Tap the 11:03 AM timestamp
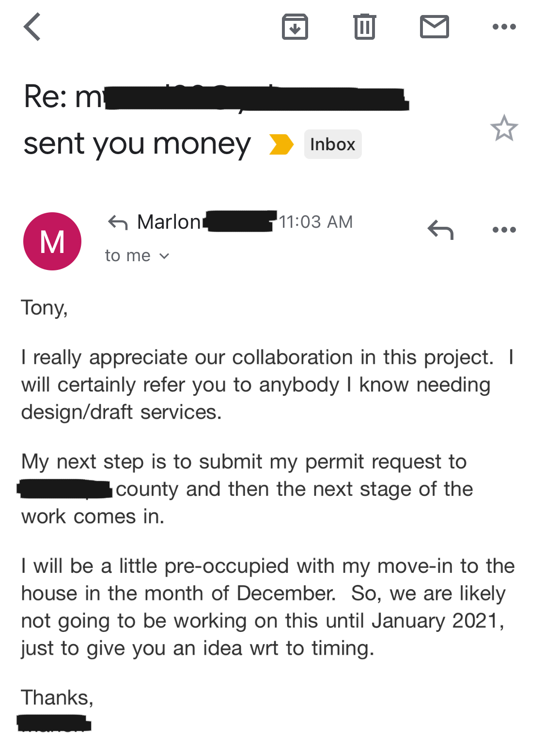 [x=316, y=222]
